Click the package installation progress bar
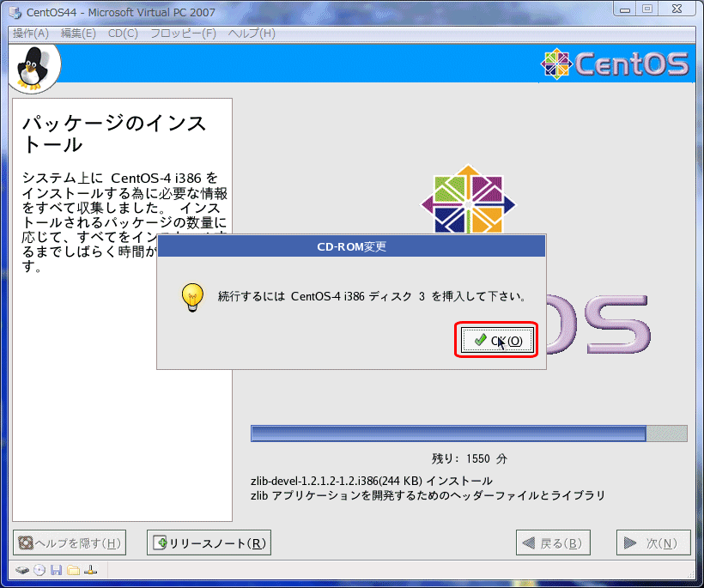704x588 pixels. (x=469, y=433)
